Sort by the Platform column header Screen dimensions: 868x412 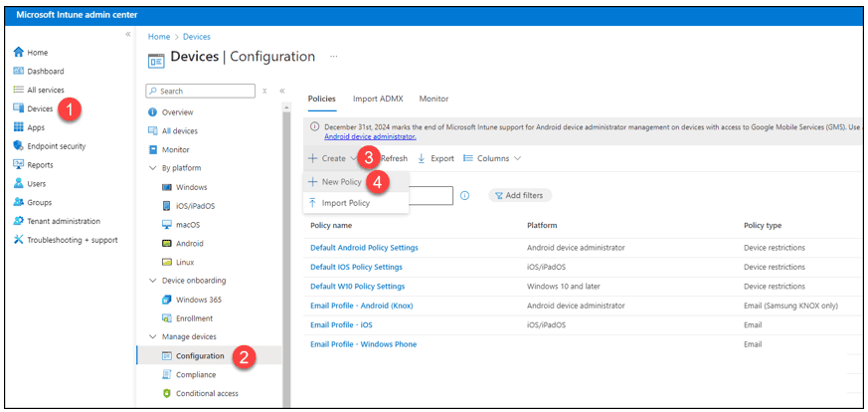coord(542,226)
